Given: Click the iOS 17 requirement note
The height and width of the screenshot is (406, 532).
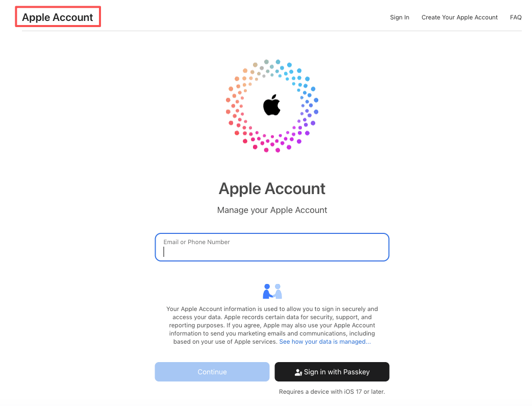Looking at the screenshot, I should point(332,391).
